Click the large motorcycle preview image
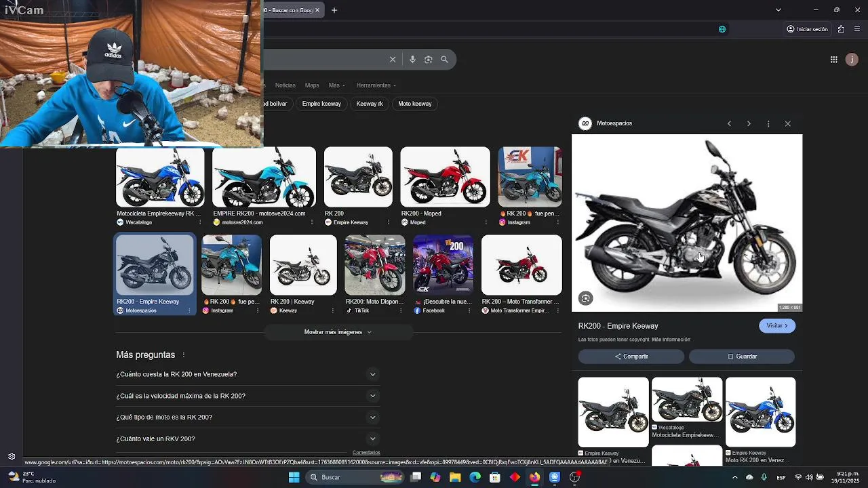 [687, 223]
